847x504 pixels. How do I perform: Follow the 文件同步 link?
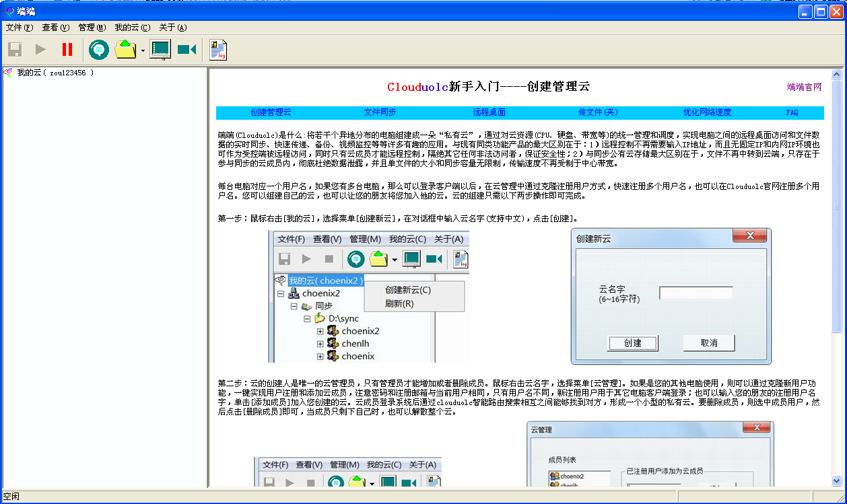click(380, 112)
